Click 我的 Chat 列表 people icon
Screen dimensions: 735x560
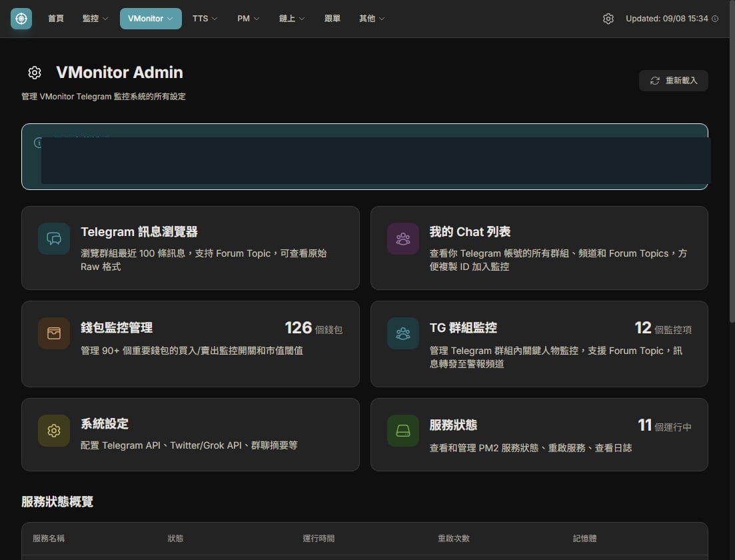pyautogui.click(x=402, y=239)
